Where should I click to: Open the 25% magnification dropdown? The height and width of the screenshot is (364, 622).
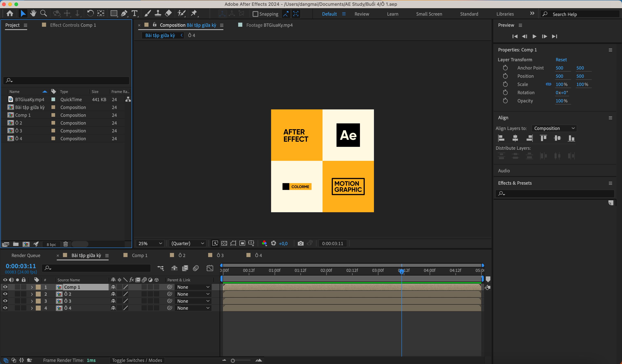150,243
